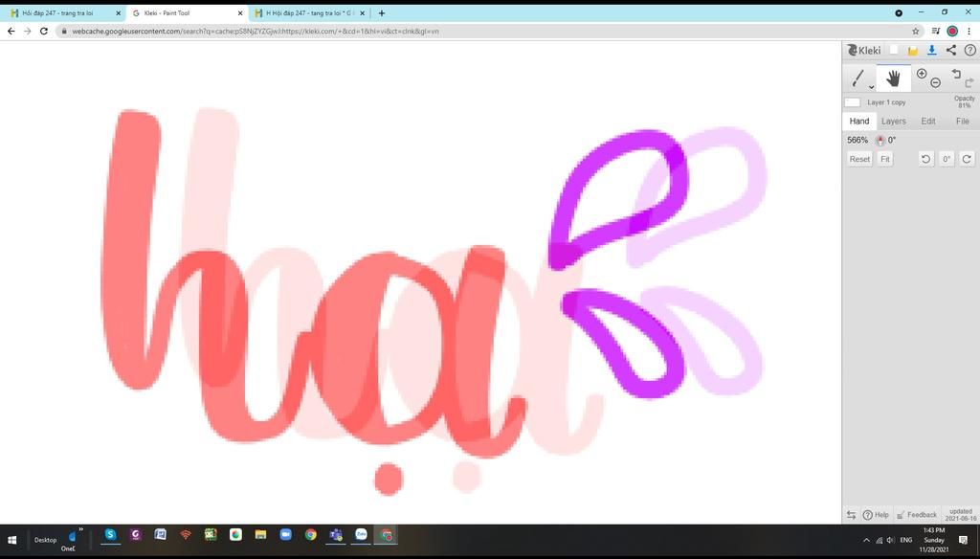The image size is (980, 559).
Task: Open Help at panel bottom
Action: tap(877, 515)
